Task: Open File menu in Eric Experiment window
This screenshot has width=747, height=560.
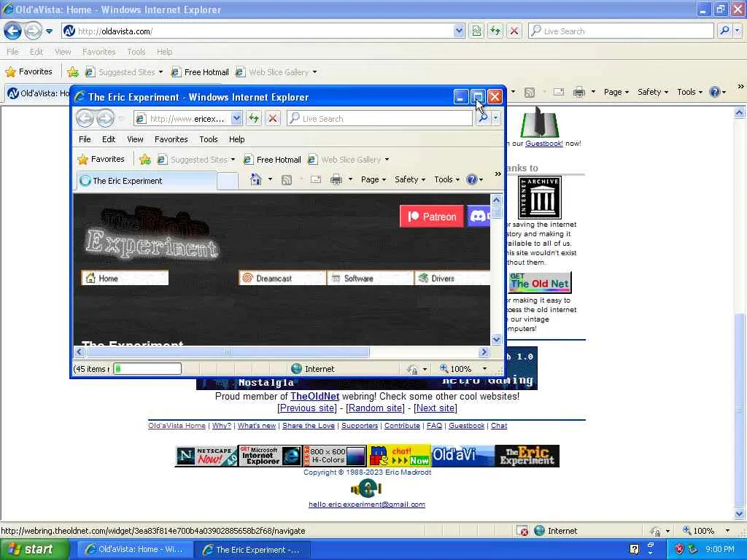Action: click(85, 139)
